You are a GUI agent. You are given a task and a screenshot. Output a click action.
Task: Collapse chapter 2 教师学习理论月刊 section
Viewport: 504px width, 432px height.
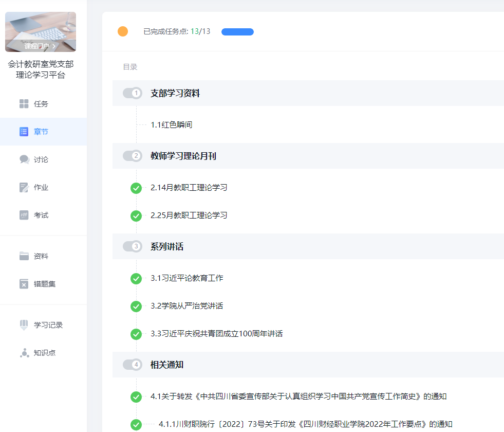tap(132, 156)
